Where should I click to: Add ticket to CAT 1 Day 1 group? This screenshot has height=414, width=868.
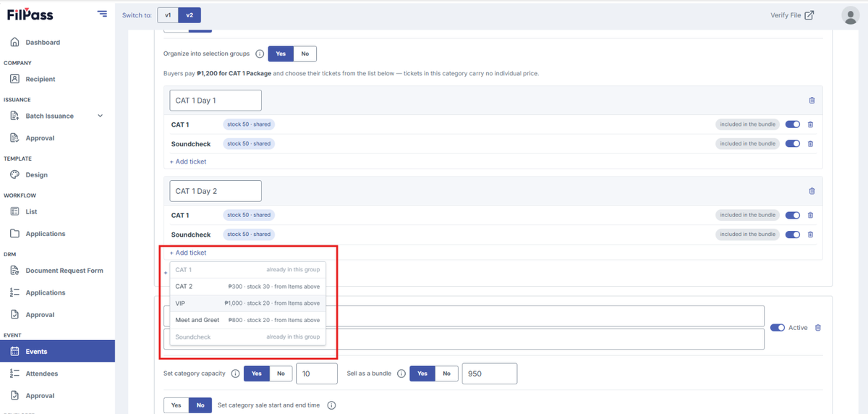click(x=188, y=161)
